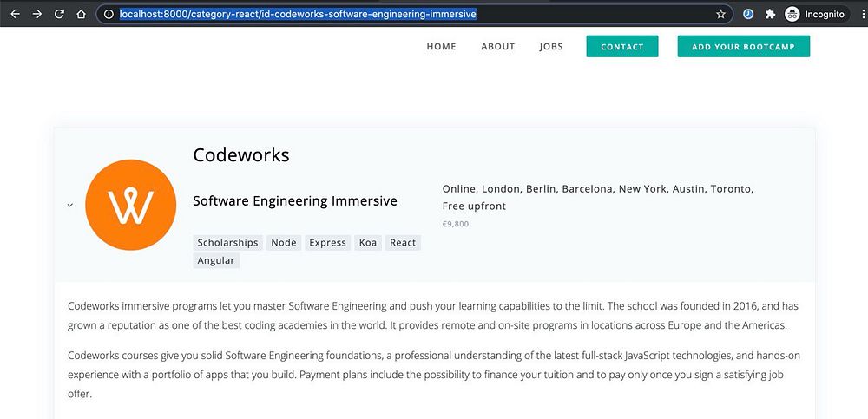The image size is (868, 419).
Task: Bookmark this page with the star icon
Action: [x=720, y=15]
